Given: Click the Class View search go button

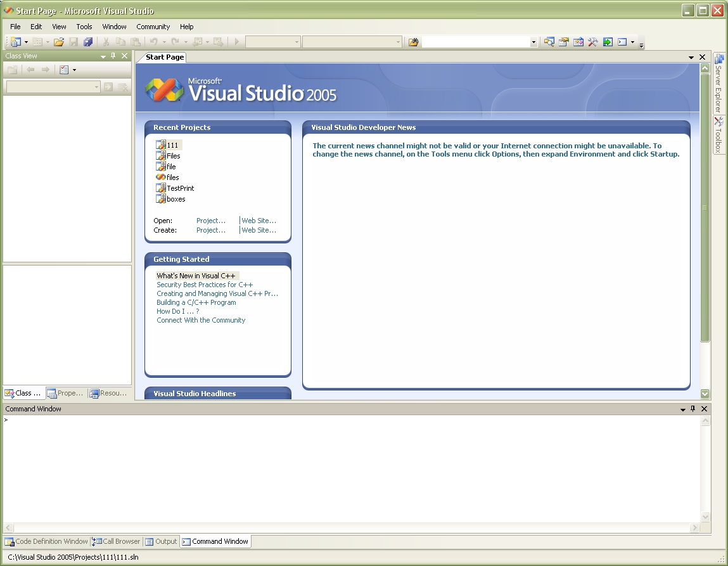Looking at the screenshot, I should pyautogui.click(x=108, y=87).
